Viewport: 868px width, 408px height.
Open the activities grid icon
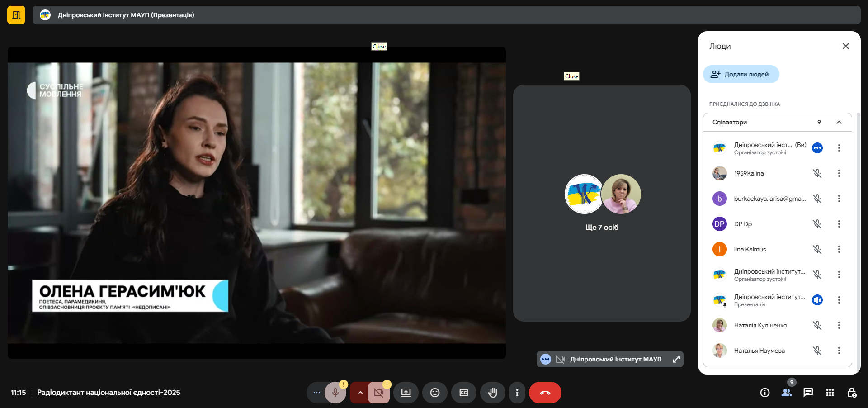point(830,393)
